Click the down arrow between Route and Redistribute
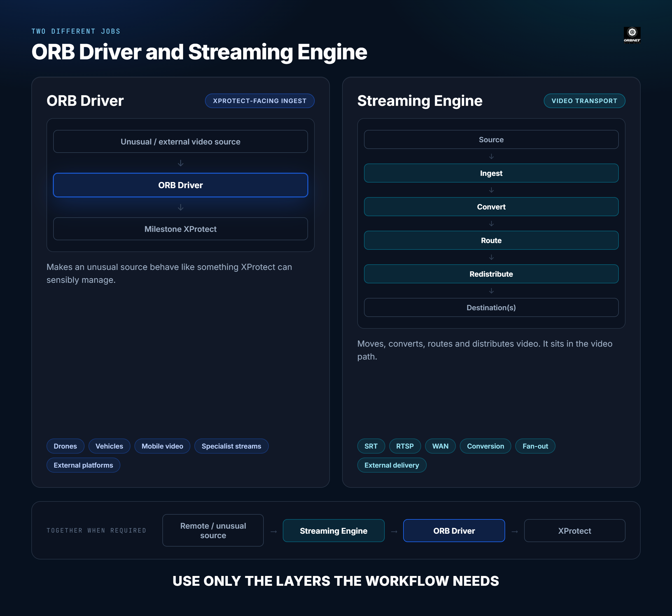This screenshot has height=616, width=672. [x=491, y=257]
